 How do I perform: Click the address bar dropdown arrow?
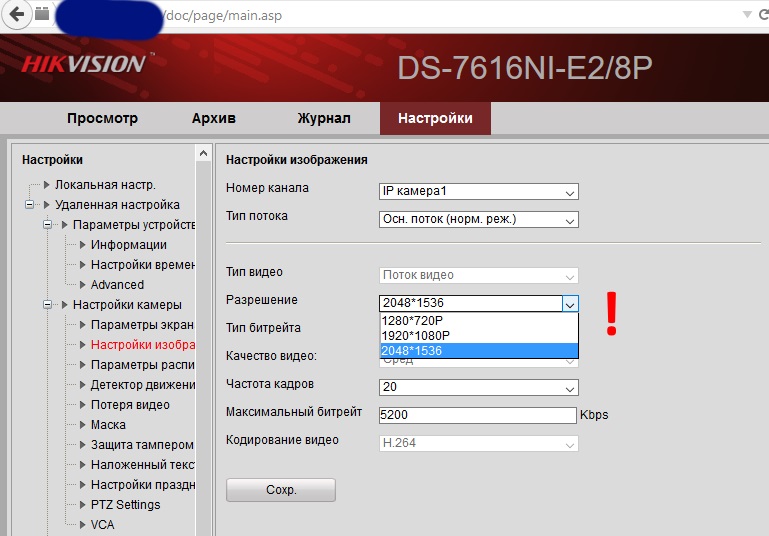[x=747, y=15]
